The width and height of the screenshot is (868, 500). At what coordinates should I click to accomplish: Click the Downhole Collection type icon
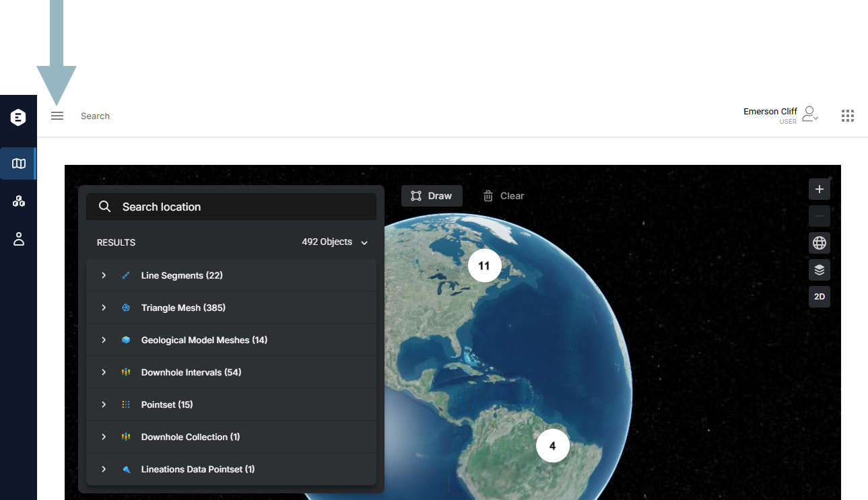[x=126, y=437]
